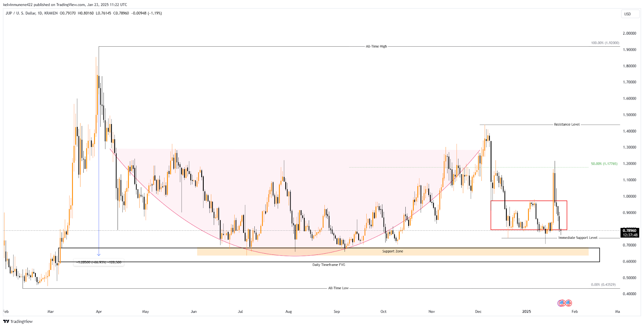This screenshot has height=327, width=644.
Task: Open the USD currency selector
Action: pyautogui.click(x=627, y=14)
